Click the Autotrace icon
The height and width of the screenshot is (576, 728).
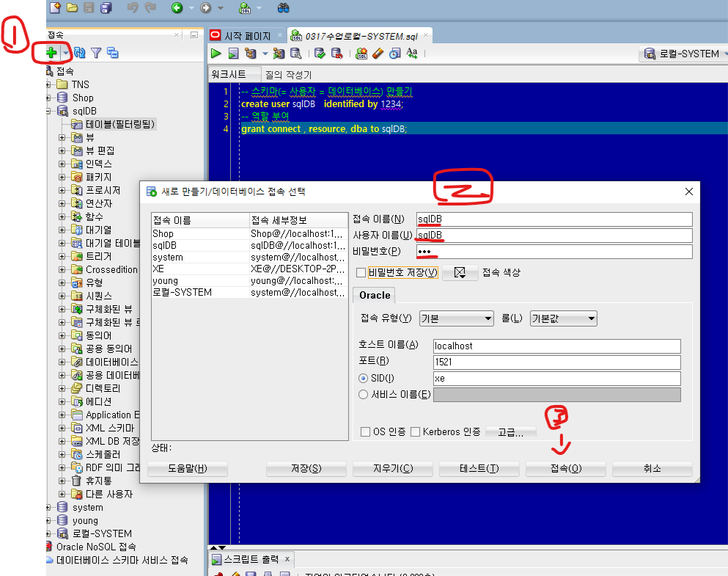click(279, 54)
